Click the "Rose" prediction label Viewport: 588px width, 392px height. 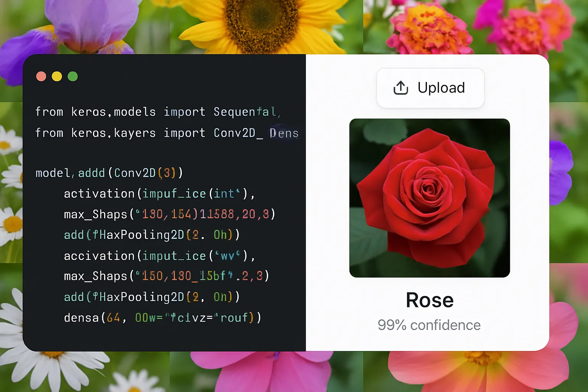pyautogui.click(x=430, y=300)
